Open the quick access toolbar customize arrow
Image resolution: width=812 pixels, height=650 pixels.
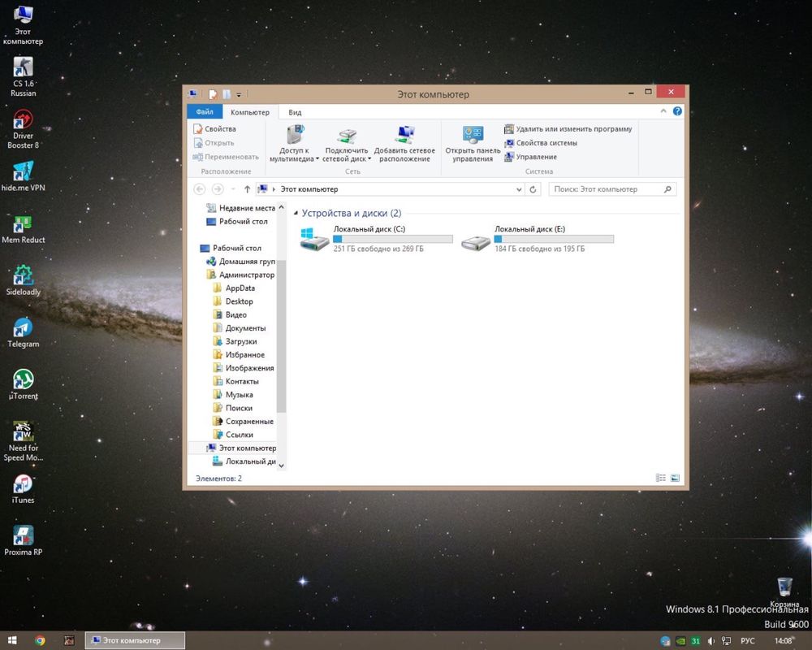coord(239,95)
